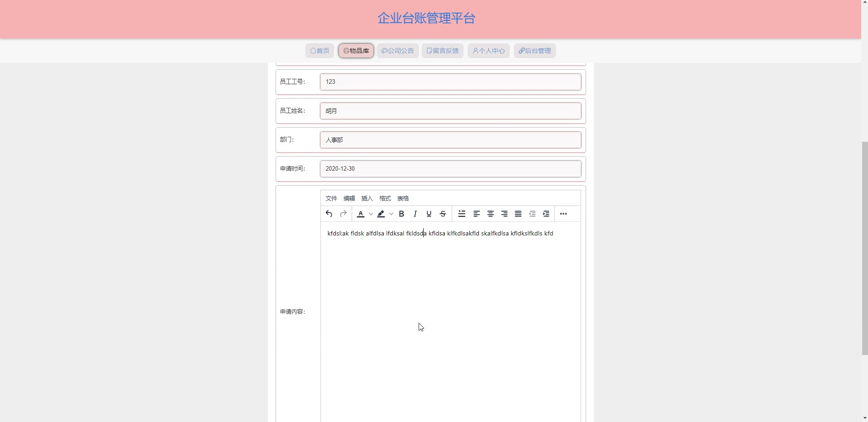The image size is (868, 422).
Task: Open the line height tool
Action: 462,214
